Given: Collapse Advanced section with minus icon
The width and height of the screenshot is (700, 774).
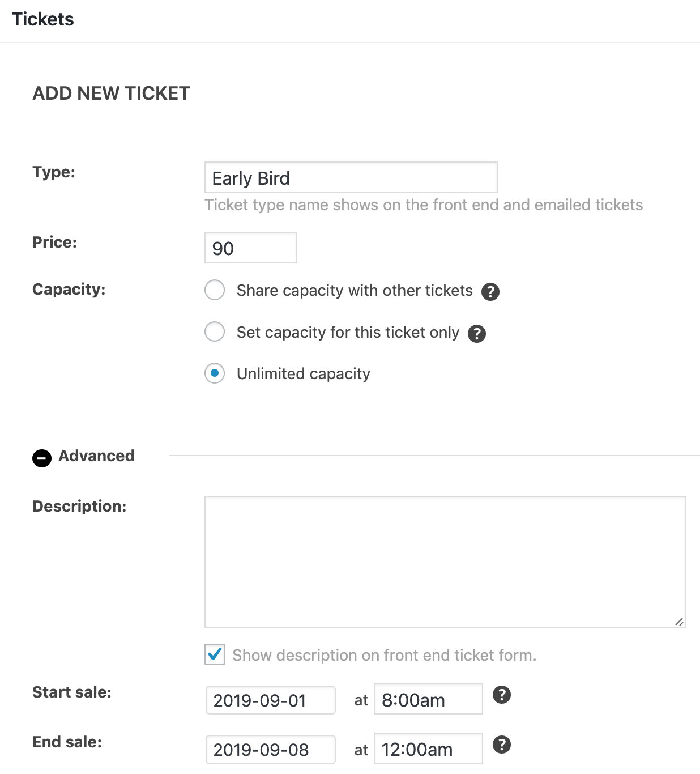Looking at the screenshot, I should (x=42, y=458).
